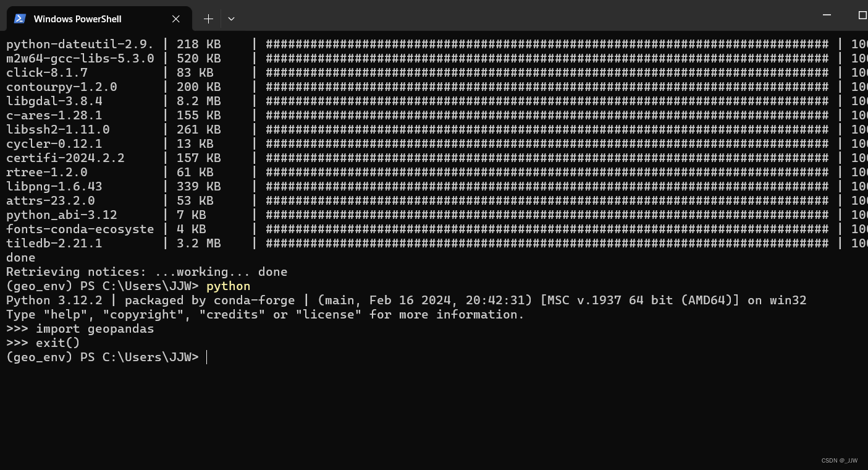Click the attrs-23.2.0 package name
This screenshot has height=470, width=868.
(x=51, y=200)
